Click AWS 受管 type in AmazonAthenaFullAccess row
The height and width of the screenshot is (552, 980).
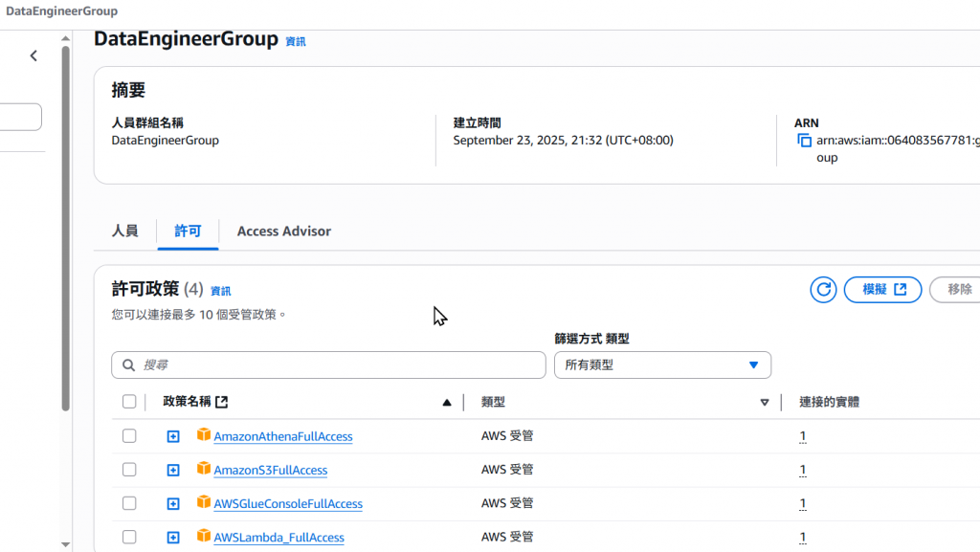click(x=507, y=436)
